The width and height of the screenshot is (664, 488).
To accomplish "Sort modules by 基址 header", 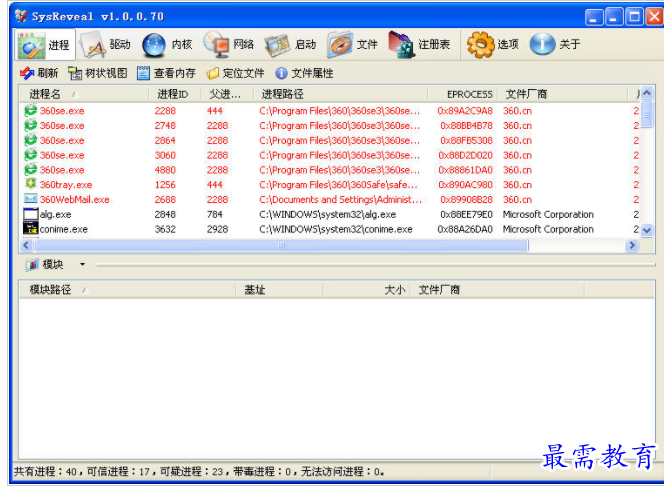I will [279, 290].
